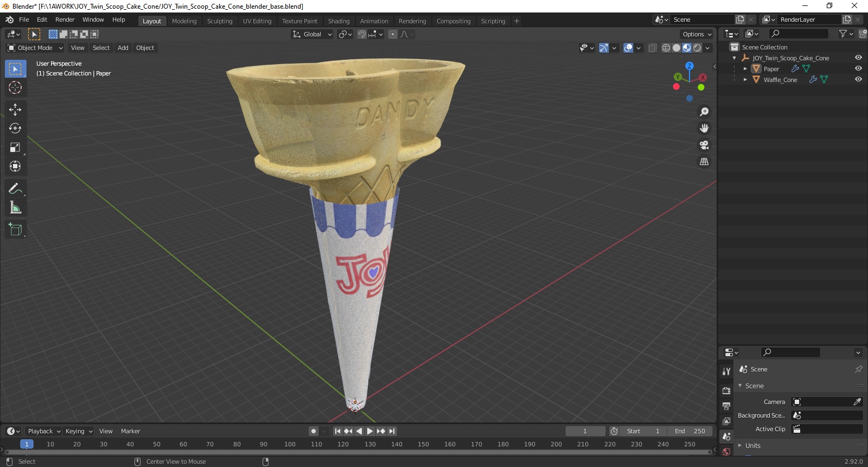Switch to the UV Editing workspace tab

point(257,21)
